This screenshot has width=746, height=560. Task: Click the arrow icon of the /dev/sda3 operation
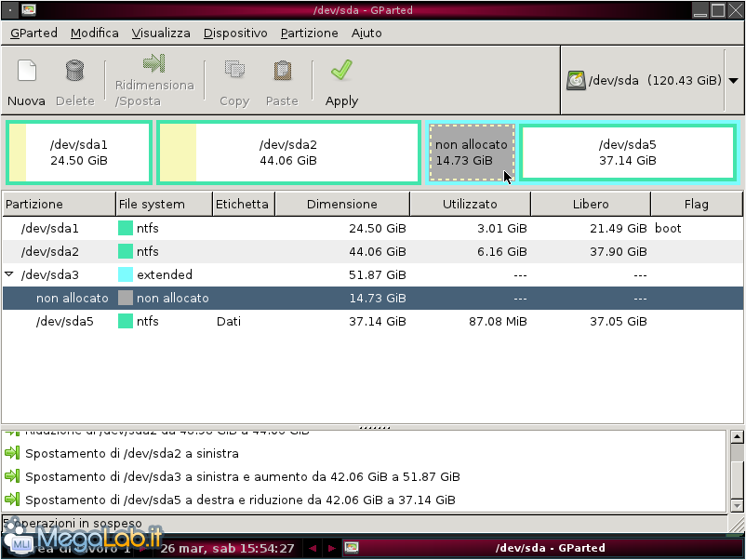pyautogui.click(x=12, y=476)
